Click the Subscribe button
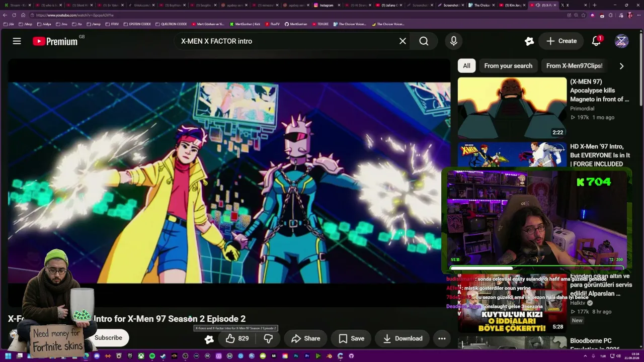Screen dimensions: 644x362 coord(108,338)
